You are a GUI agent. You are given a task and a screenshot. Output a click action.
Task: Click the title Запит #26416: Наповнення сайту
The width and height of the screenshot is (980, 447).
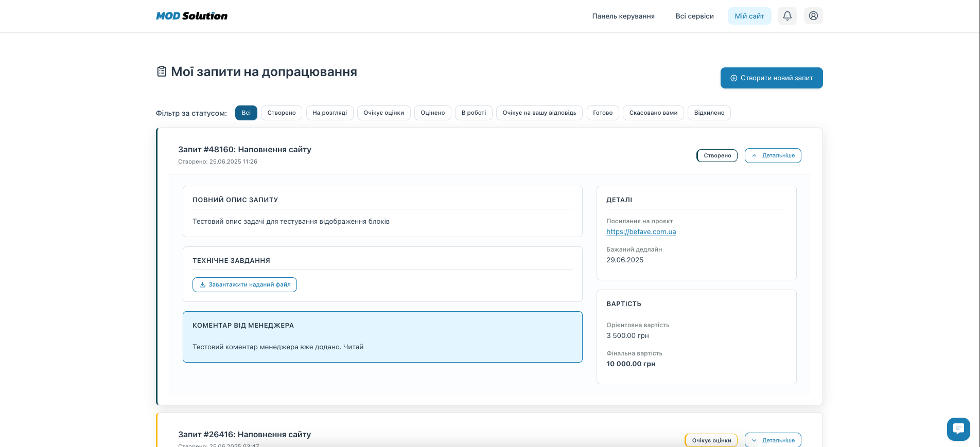[x=244, y=434]
